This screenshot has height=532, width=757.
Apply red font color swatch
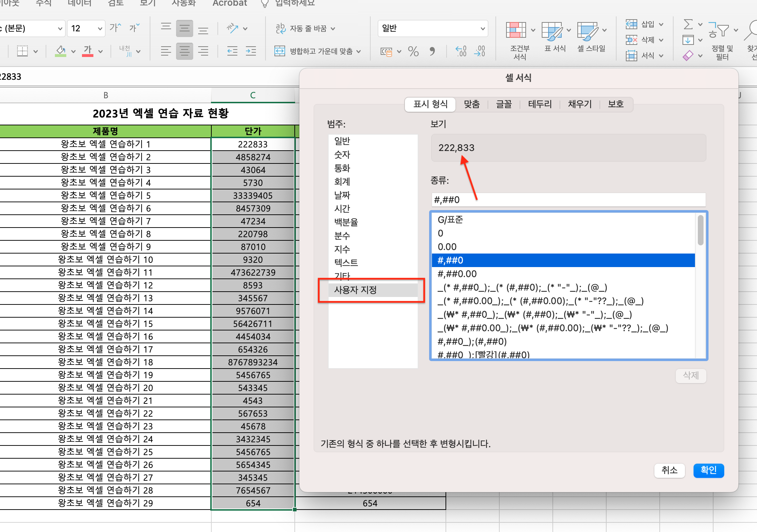[x=88, y=51]
